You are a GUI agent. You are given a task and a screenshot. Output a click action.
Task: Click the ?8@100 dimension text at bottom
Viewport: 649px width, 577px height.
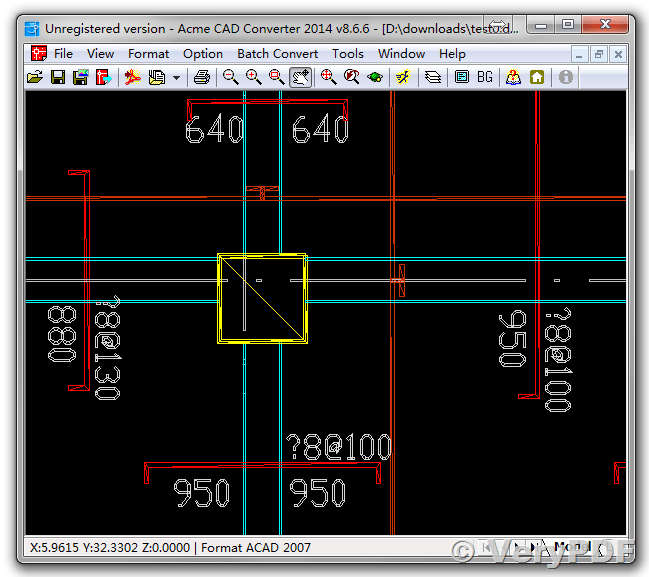pos(338,447)
